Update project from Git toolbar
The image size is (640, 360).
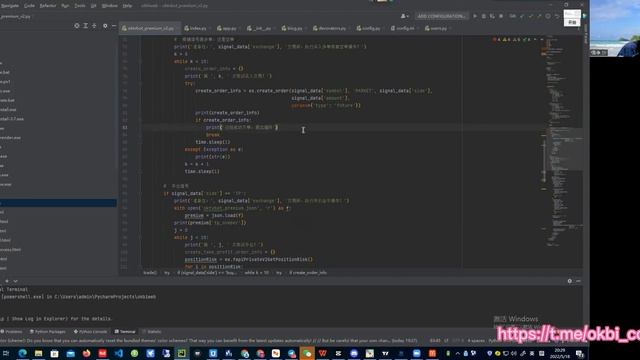522,16
